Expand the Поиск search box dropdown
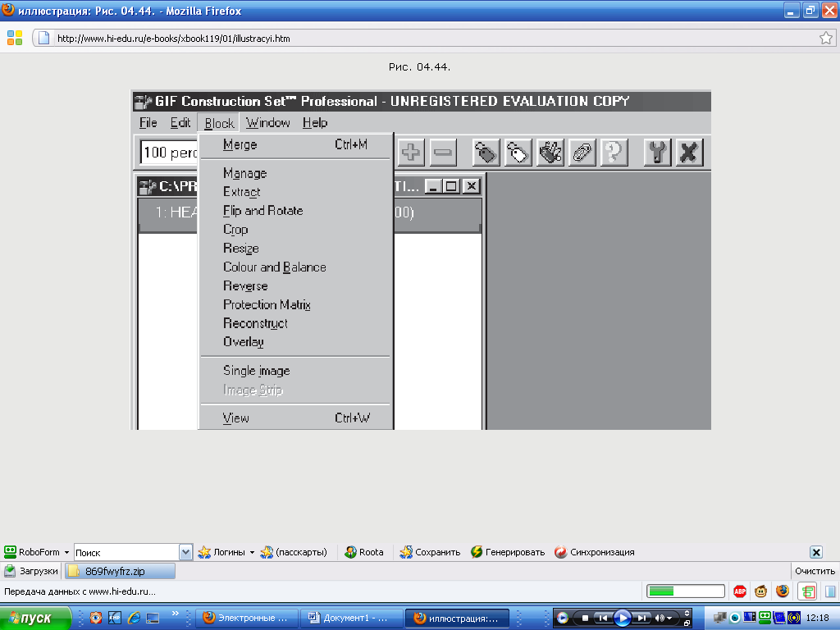This screenshot has width=840, height=630. (185, 552)
